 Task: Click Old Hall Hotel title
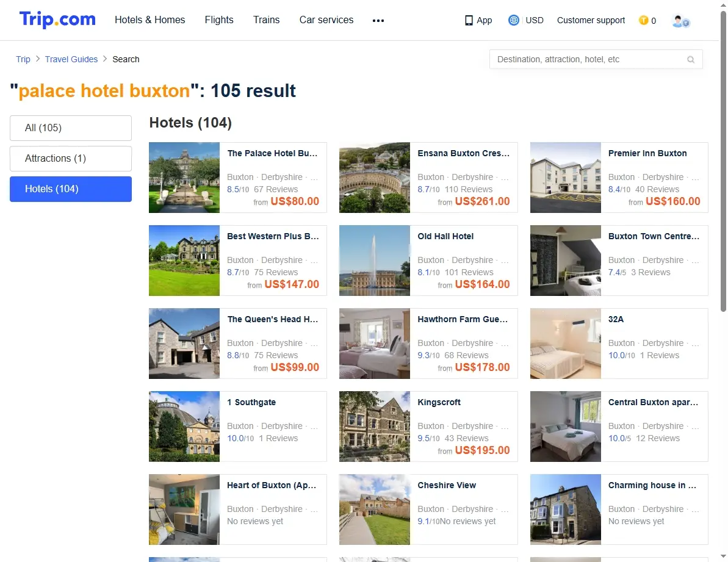coord(445,236)
